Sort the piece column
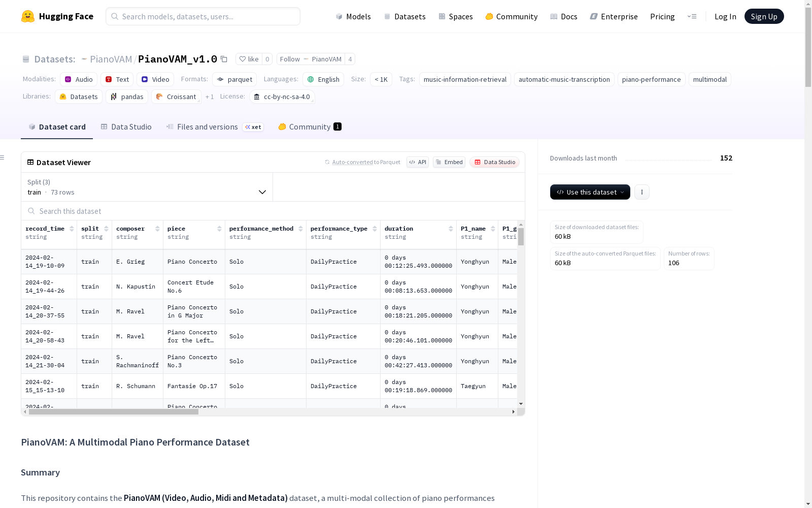The height and width of the screenshot is (508, 812). [x=220, y=229]
